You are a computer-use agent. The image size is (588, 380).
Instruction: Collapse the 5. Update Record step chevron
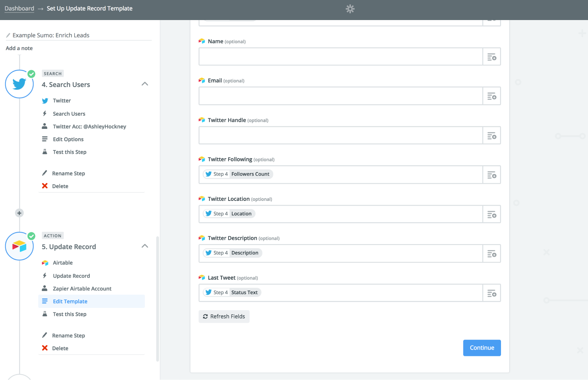pyautogui.click(x=145, y=246)
